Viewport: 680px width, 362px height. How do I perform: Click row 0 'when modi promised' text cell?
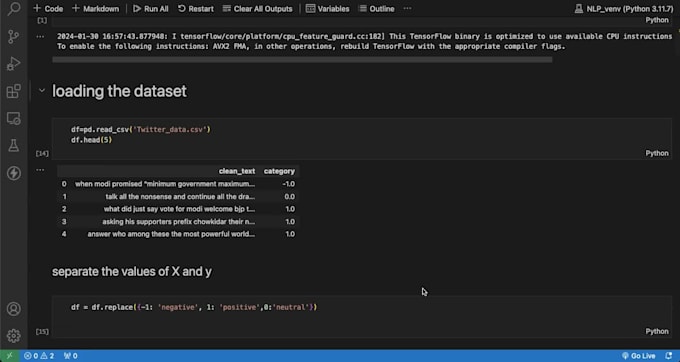point(165,184)
